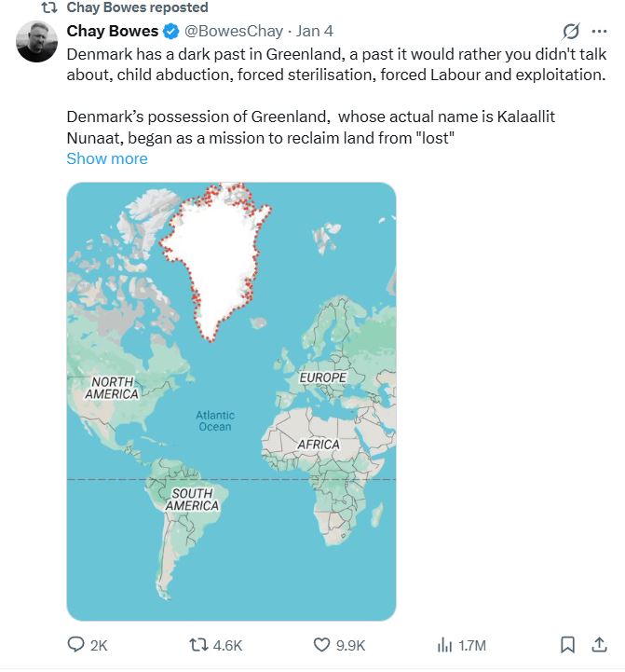Click the share upload icon

click(x=597, y=645)
